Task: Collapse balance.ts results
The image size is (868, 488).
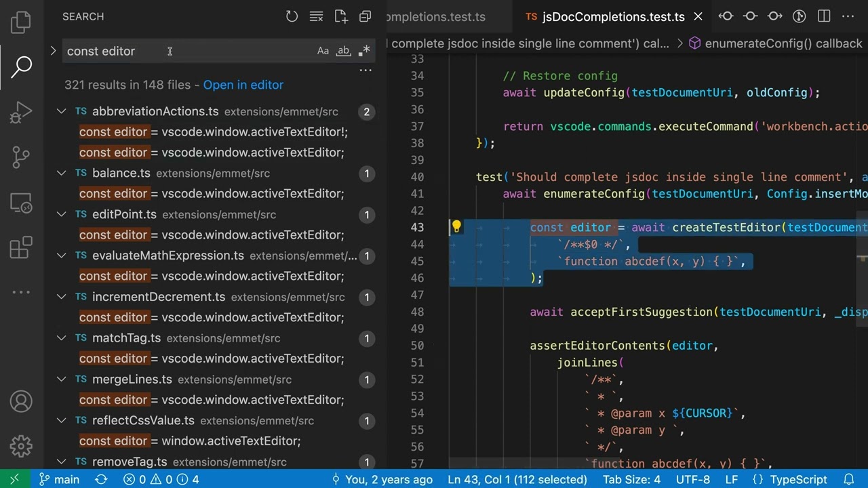Action: 61,173
